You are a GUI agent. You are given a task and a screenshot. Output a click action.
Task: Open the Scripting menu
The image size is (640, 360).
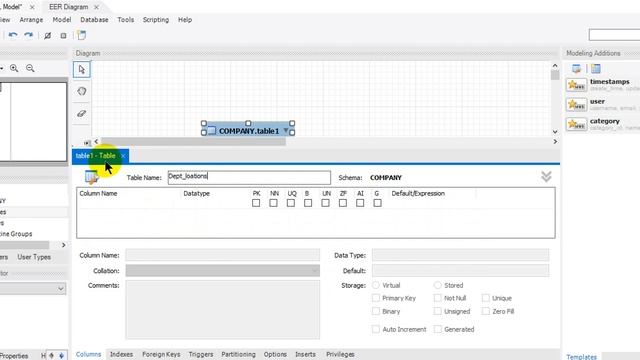(x=156, y=20)
